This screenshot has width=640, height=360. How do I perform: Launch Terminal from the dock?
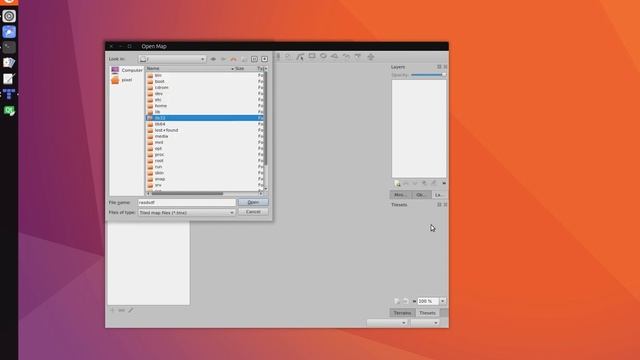coord(9,47)
